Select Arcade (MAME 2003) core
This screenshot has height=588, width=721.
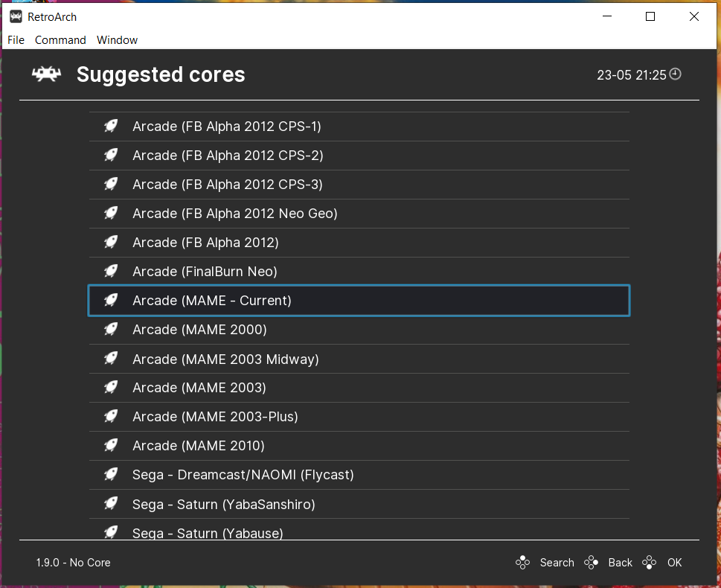[x=359, y=388]
